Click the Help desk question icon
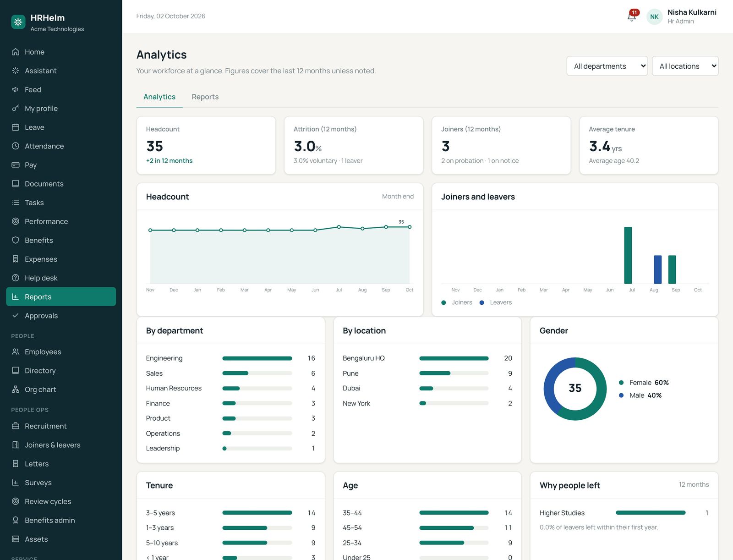The width and height of the screenshot is (733, 560). (x=16, y=278)
